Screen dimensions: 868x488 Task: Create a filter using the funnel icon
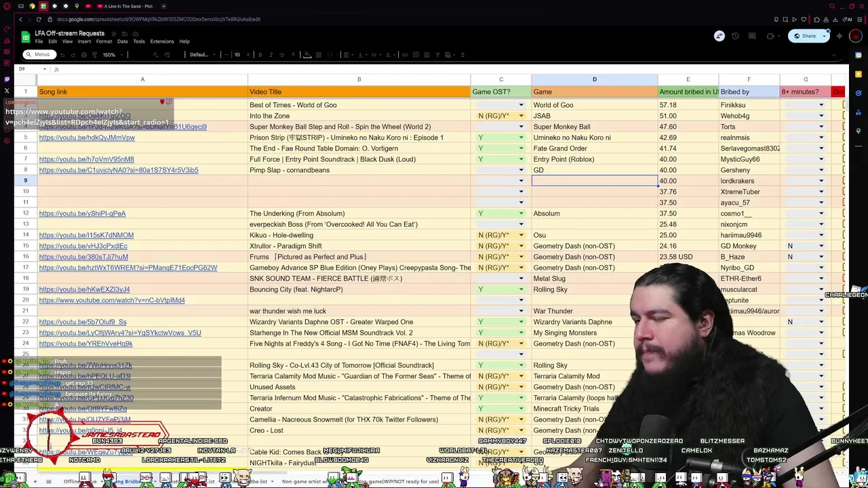[x=437, y=55]
